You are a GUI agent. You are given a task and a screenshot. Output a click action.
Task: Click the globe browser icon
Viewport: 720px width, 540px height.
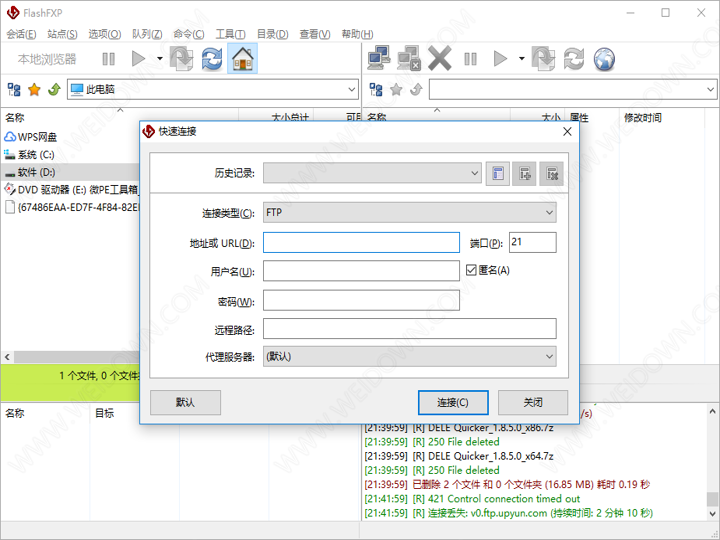[x=604, y=59]
